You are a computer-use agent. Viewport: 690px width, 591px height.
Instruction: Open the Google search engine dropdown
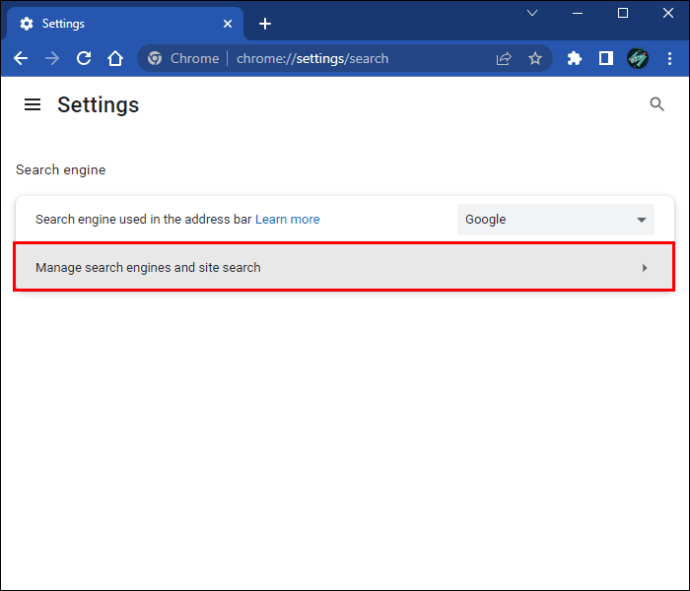(555, 219)
